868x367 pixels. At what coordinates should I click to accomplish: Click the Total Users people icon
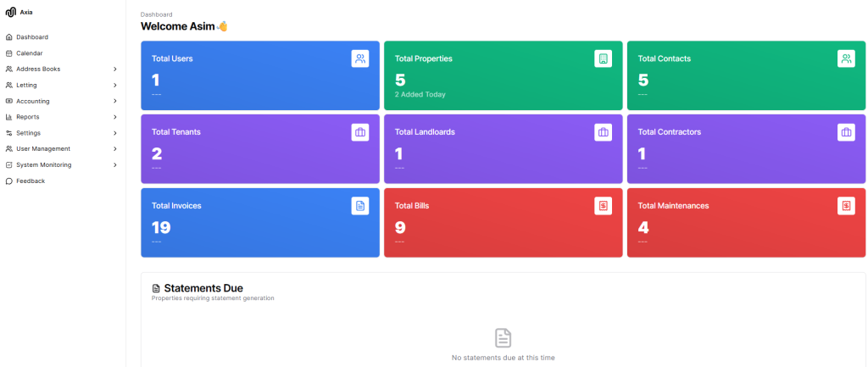[x=360, y=58]
